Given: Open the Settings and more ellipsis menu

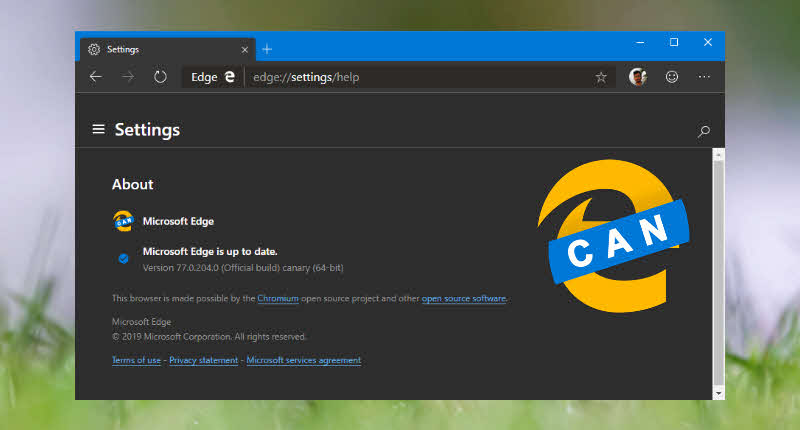Looking at the screenshot, I should 704,77.
